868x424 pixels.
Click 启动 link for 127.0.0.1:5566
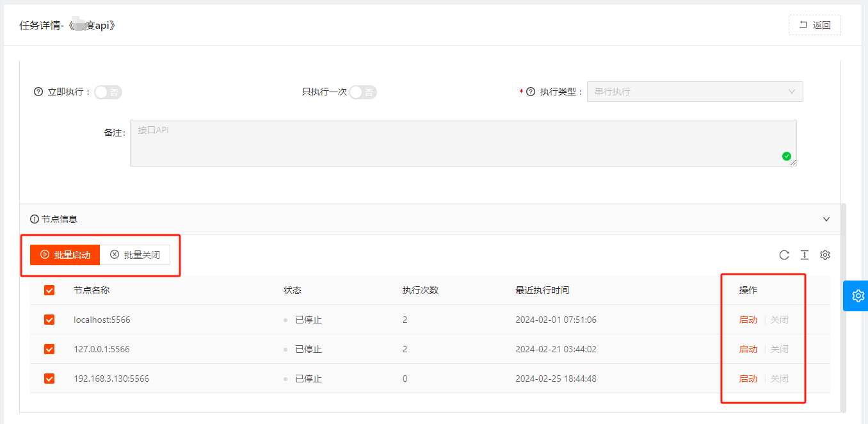click(x=748, y=349)
